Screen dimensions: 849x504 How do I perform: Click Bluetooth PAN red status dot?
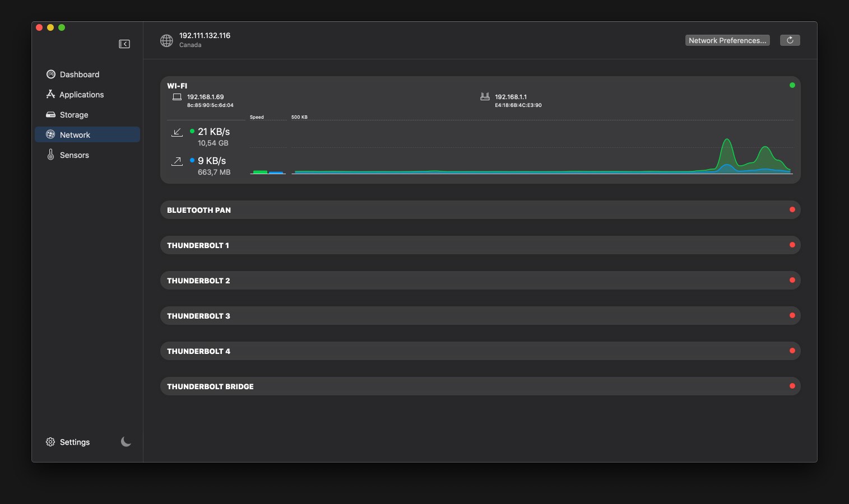pyautogui.click(x=792, y=209)
